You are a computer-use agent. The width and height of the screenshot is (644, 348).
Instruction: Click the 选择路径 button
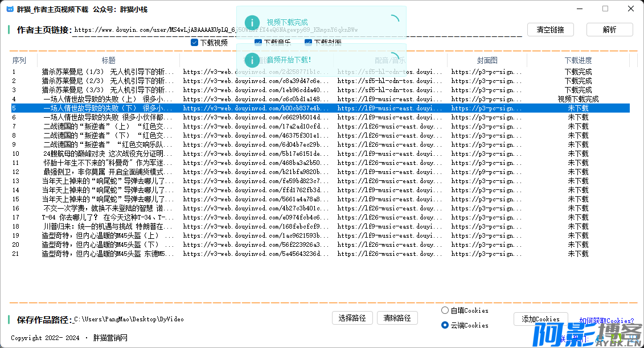click(x=352, y=318)
